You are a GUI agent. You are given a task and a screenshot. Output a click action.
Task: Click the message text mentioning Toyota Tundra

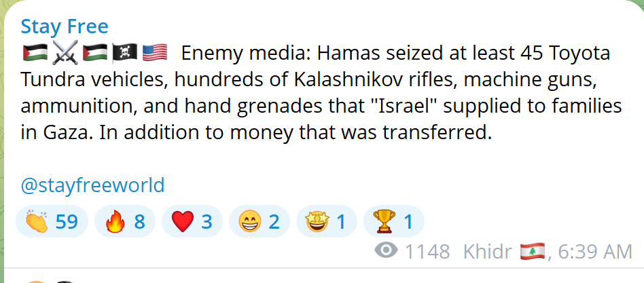pyautogui.click(x=321, y=94)
